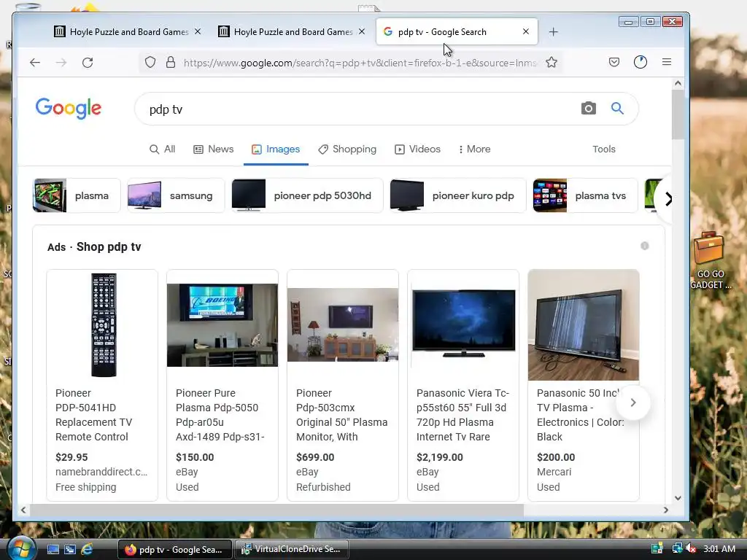747x560 pixels.
Task: Filter images by samsung chip
Action: (176, 195)
